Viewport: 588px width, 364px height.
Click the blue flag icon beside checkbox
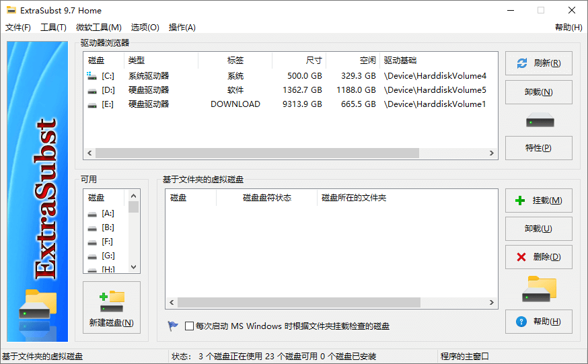(173, 326)
